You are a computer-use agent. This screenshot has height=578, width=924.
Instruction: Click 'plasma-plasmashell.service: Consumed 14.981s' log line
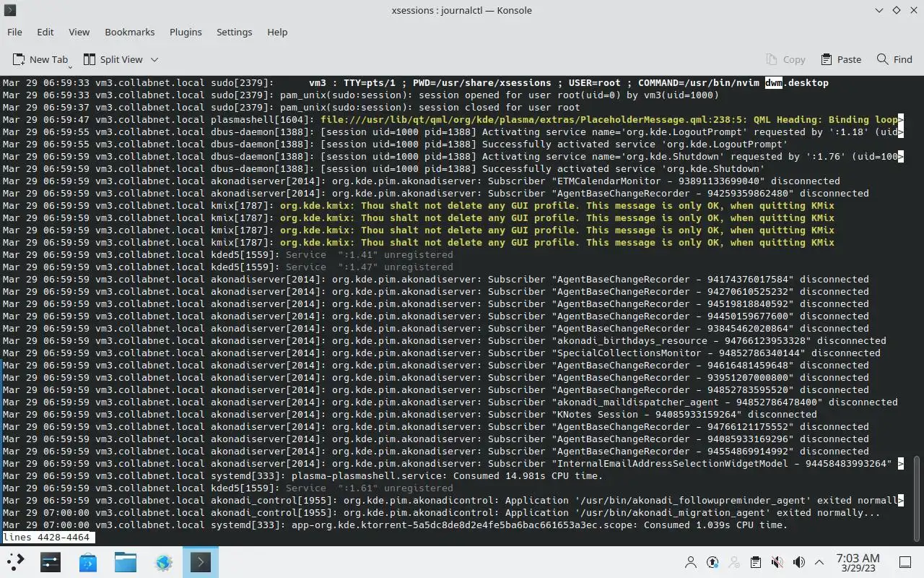(x=448, y=476)
